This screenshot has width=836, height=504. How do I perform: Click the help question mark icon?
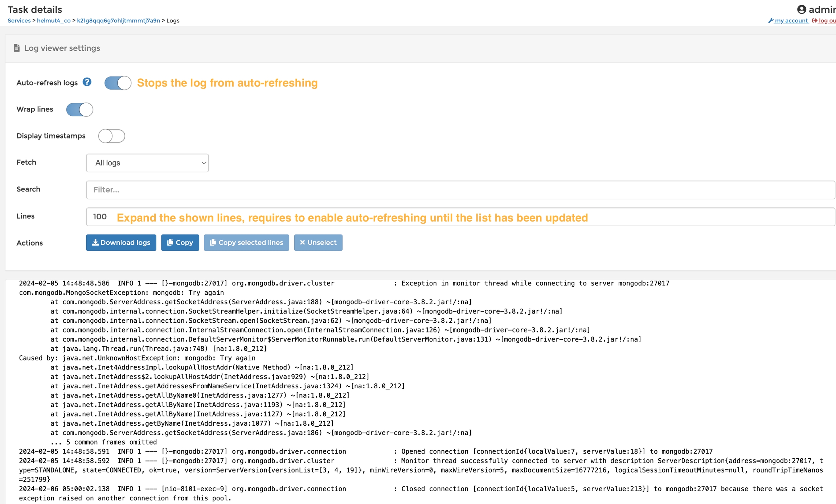[x=87, y=82]
